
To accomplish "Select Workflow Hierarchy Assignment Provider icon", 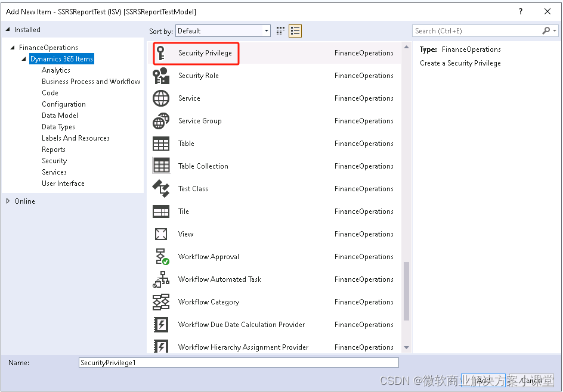I will [x=161, y=346].
